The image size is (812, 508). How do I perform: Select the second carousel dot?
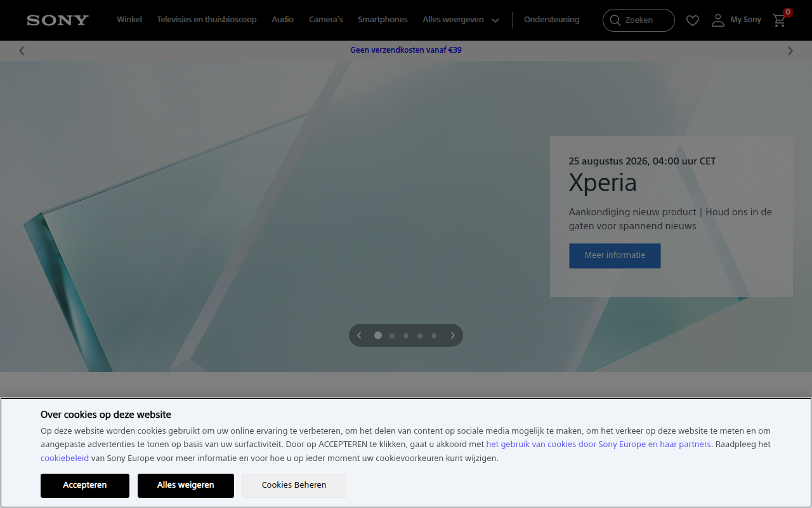click(x=392, y=336)
